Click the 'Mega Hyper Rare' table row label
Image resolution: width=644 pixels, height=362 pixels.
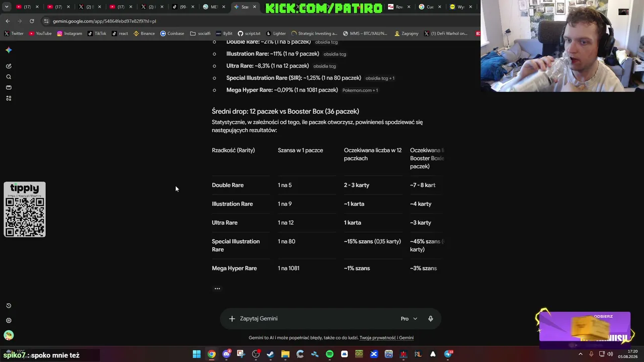click(x=234, y=268)
